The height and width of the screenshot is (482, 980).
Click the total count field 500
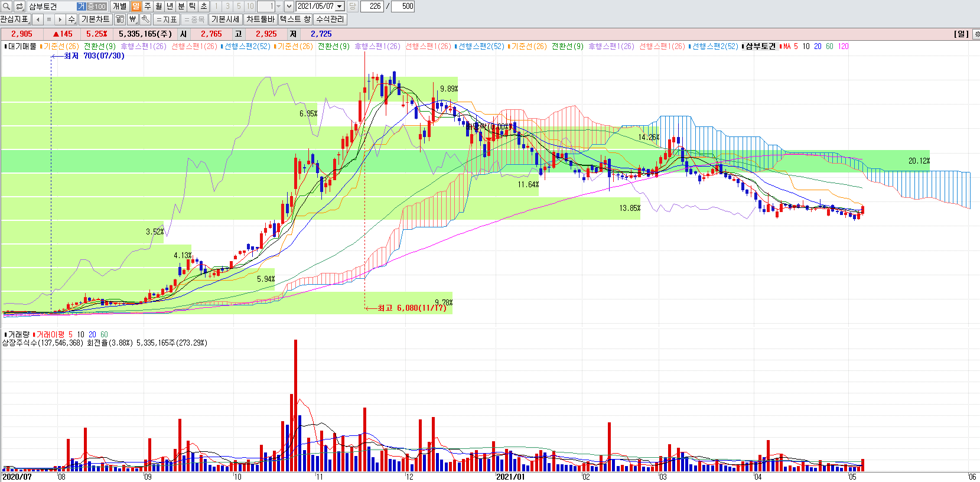pos(403,6)
